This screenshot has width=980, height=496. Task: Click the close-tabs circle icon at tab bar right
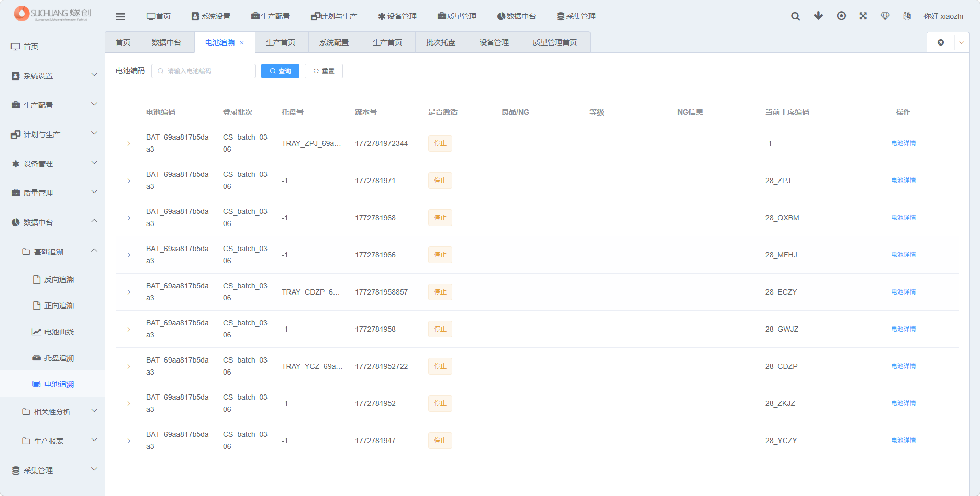point(941,42)
